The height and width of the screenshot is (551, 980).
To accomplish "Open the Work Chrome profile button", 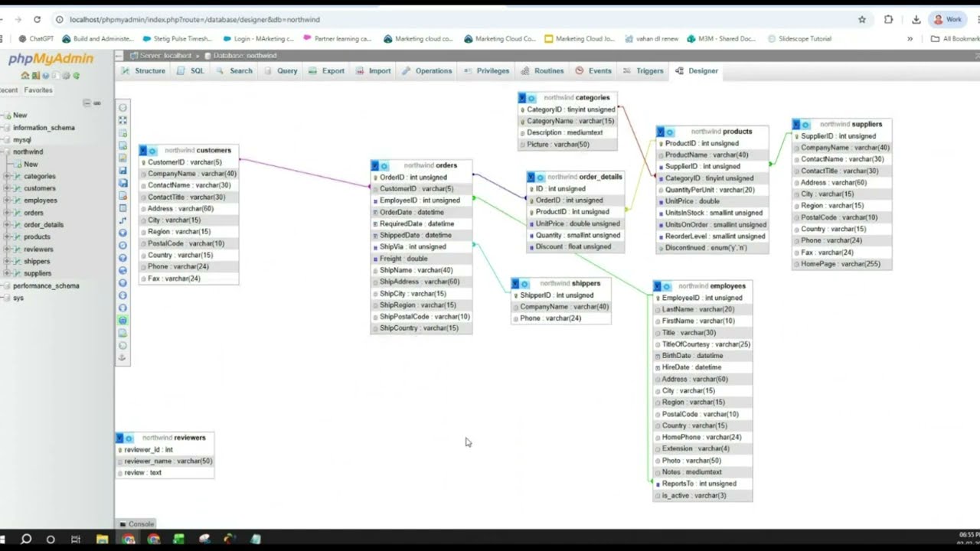I will 948,19.
